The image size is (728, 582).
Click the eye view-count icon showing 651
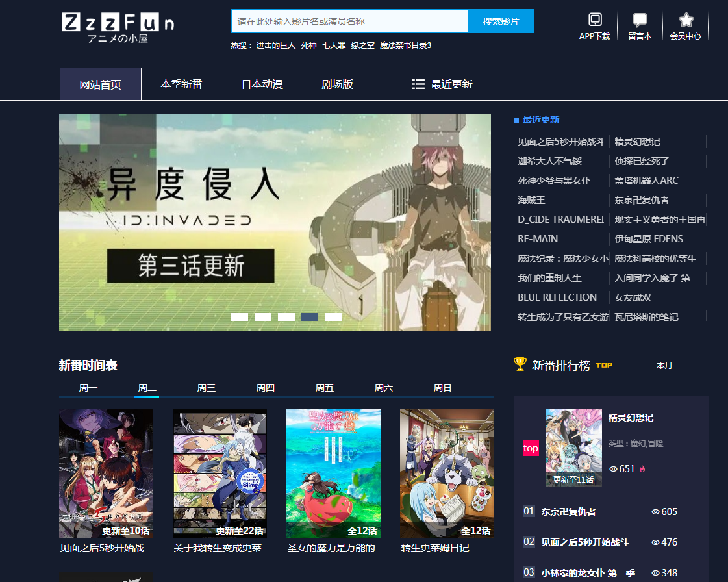613,469
